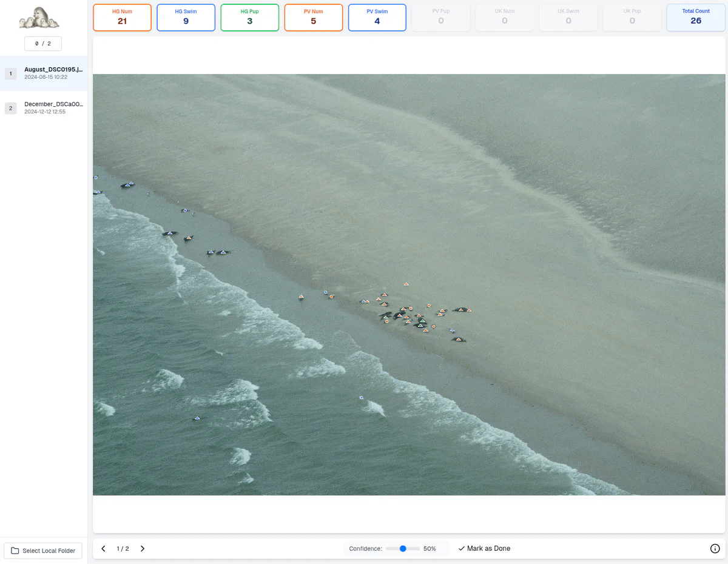728x564 pixels.
Task: Click the info icon in bottom bar
Action: click(715, 548)
